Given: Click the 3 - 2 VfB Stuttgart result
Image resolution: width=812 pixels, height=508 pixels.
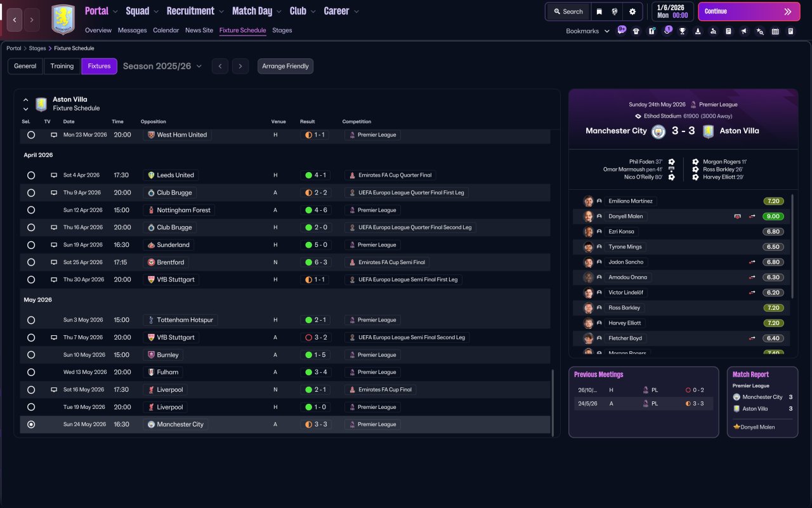Looking at the screenshot, I should tap(316, 338).
